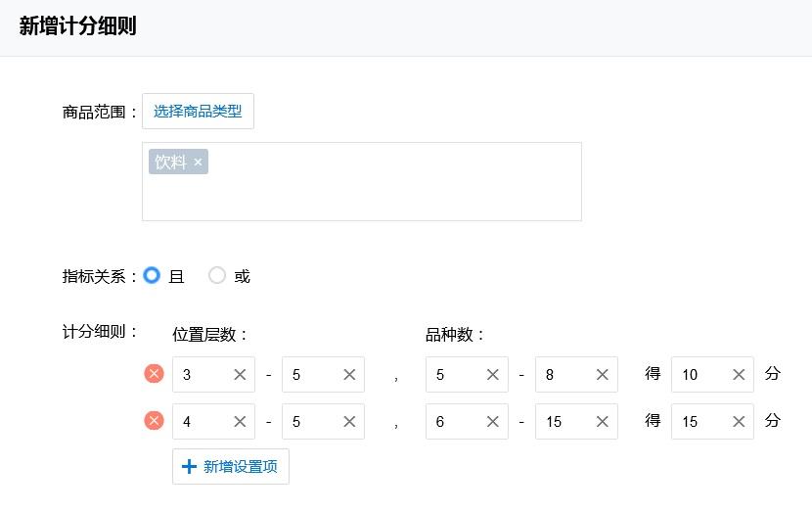Image resolution: width=812 pixels, height=513 pixels.
Task: Clear first row's starting 品种数 value 5
Action: tap(493, 374)
